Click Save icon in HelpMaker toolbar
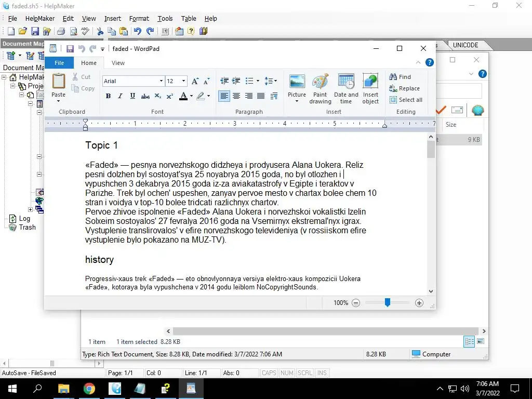532x399 pixels. click(x=35, y=31)
